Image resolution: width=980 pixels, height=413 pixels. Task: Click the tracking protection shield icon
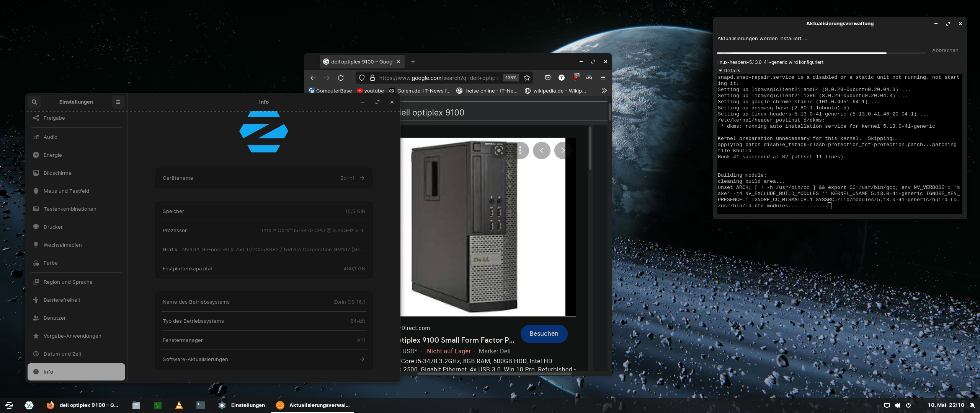click(x=362, y=78)
